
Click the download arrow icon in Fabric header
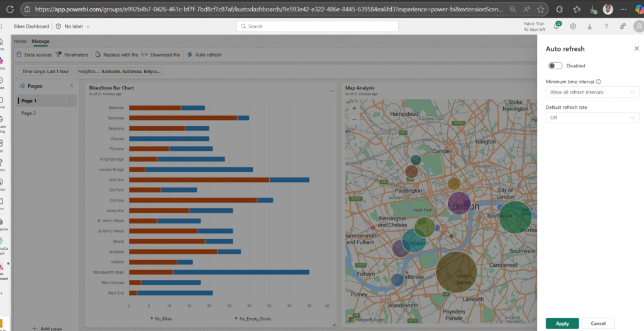click(590, 26)
